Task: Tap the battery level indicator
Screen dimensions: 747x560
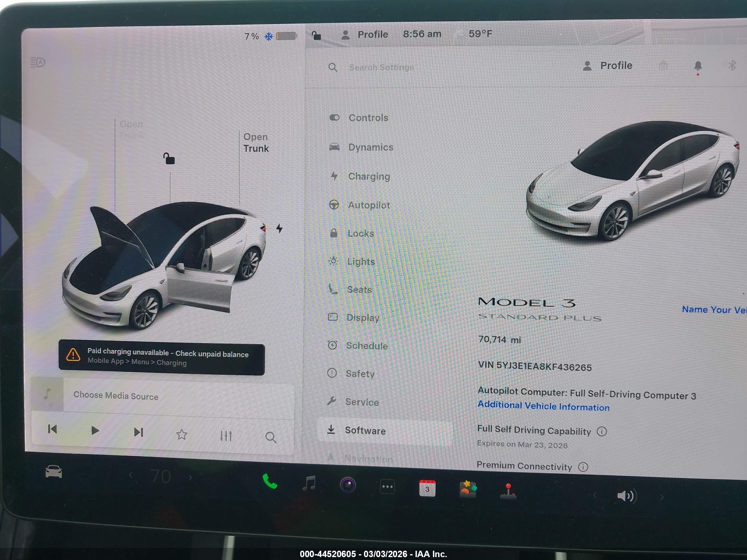Action: [287, 36]
